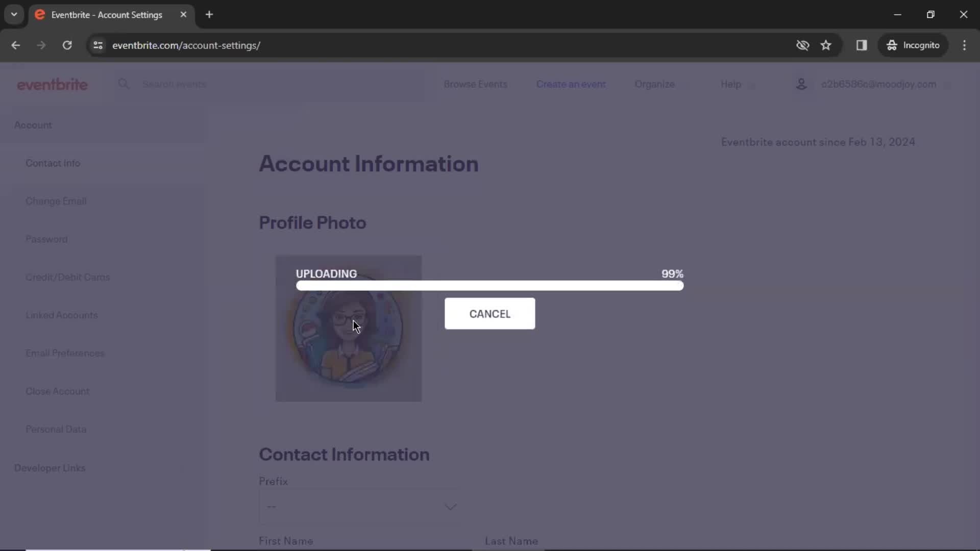Open Personal Data page
This screenshot has width=980, height=551.
(x=56, y=430)
